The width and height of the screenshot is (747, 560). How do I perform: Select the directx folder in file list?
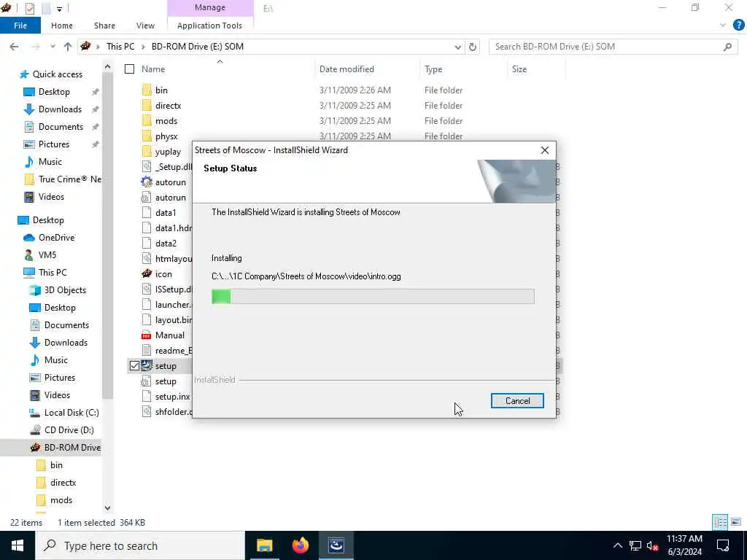coord(169,106)
